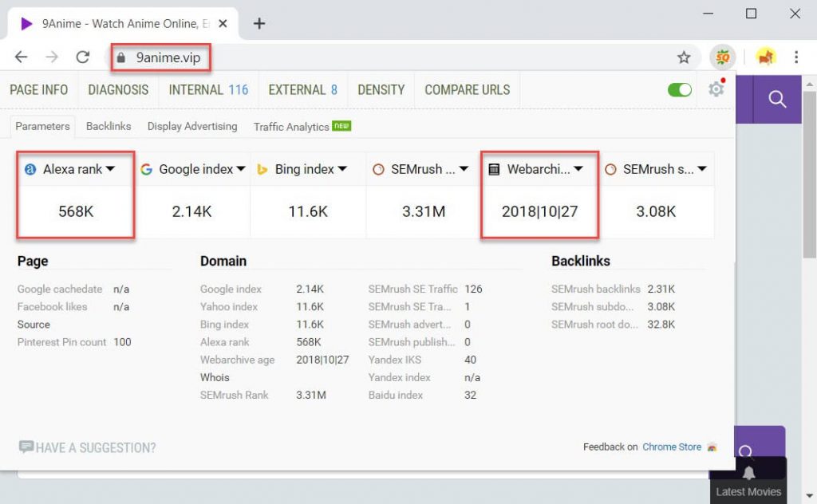817x504 pixels.
Task: Click the Google logo icon by Google index
Action: click(147, 169)
